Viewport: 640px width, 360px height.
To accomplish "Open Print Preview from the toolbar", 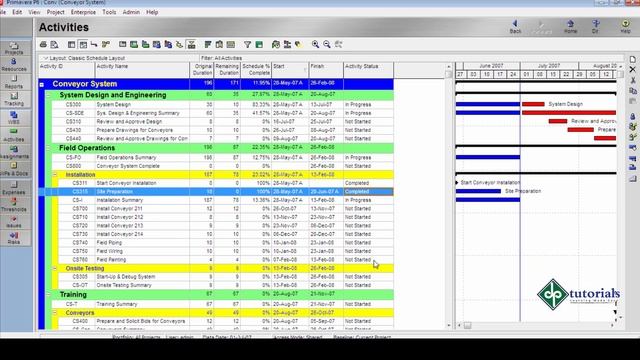I will point(54,44).
